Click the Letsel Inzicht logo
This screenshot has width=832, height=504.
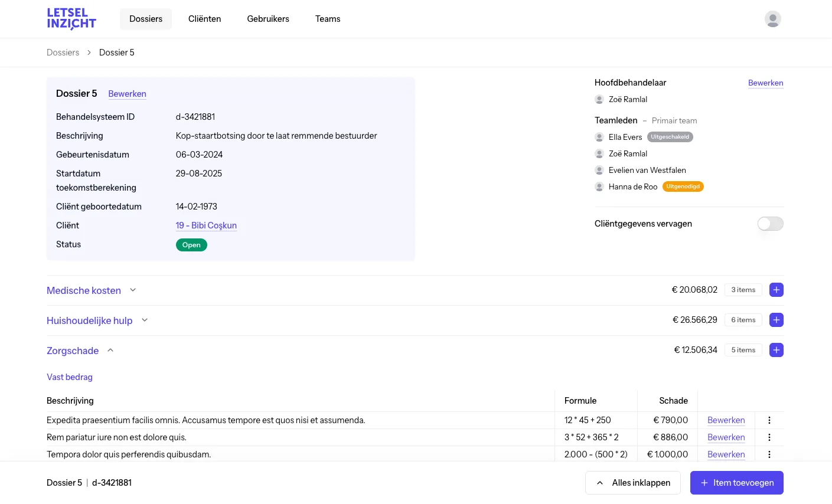tap(71, 19)
